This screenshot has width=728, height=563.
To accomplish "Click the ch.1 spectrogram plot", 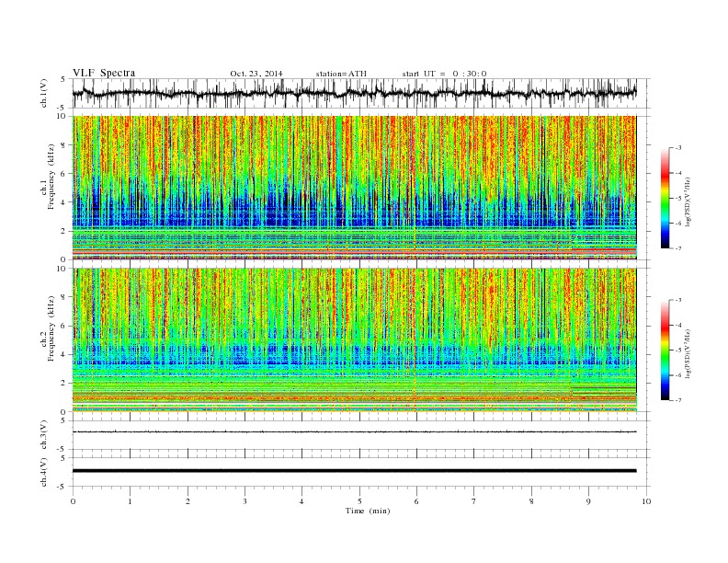I will 355,188.
